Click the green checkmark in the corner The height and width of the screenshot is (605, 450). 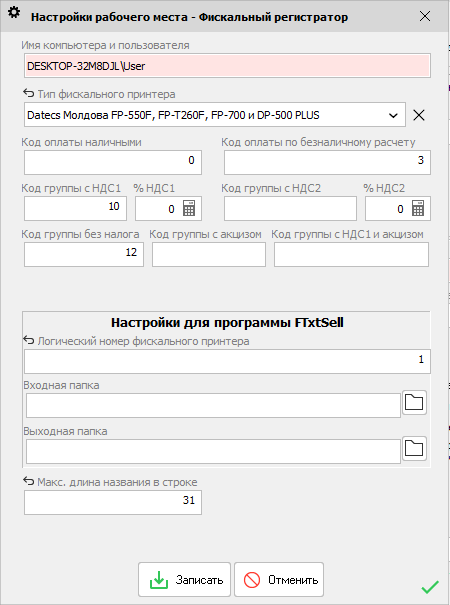(430, 587)
